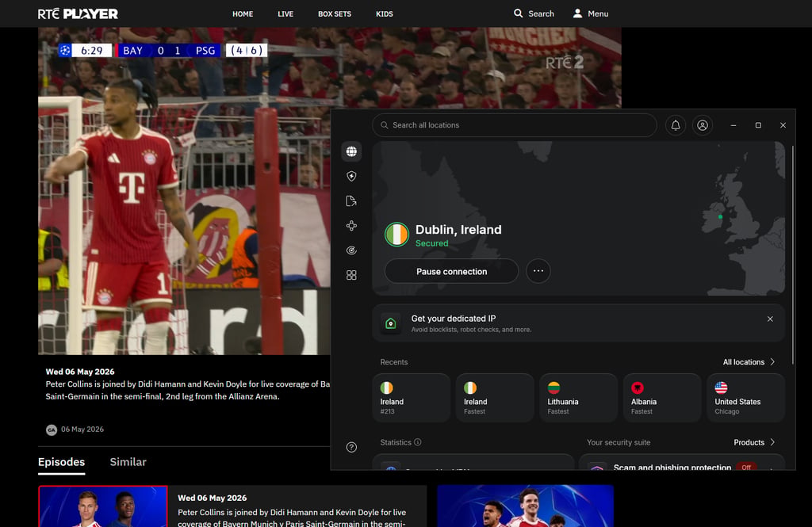The height and width of the screenshot is (527, 812).
Task: Open BOX SETS in RTÉ Player nav
Action: pyautogui.click(x=335, y=14)
